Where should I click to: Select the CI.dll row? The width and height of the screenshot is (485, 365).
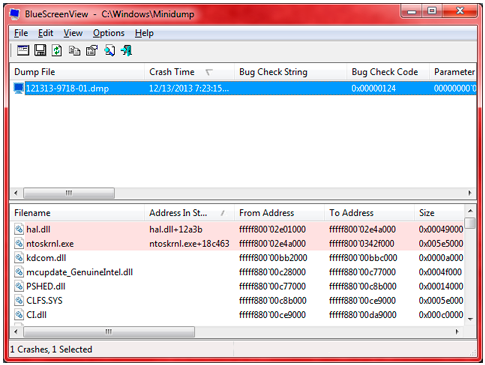pos(237,315)
